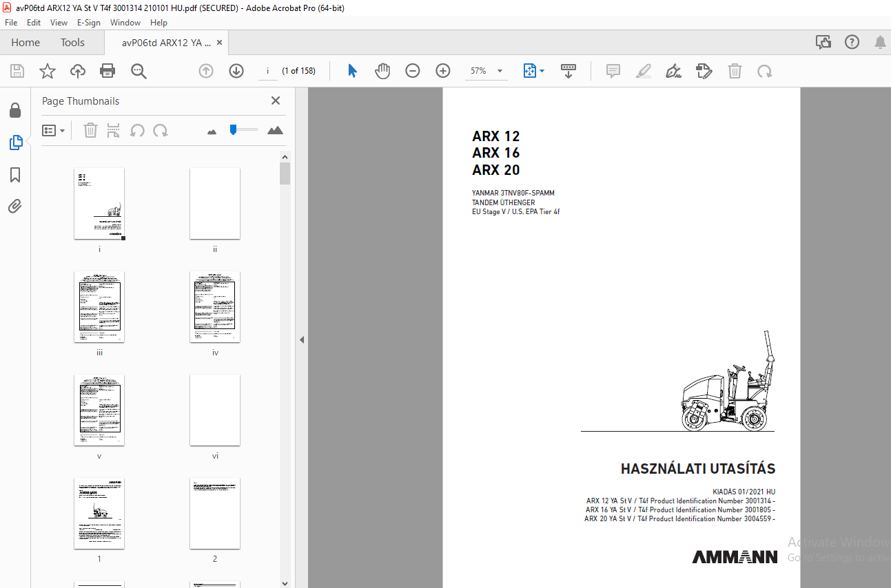The image size is (891, 588).
Task: Go to the previous page arrow
Action: (x=206, y=71)
